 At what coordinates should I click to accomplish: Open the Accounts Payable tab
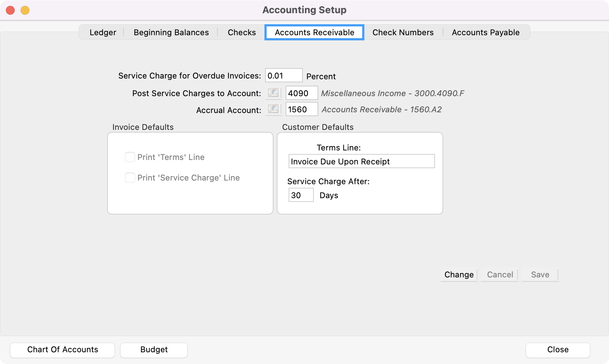[486, 32]
